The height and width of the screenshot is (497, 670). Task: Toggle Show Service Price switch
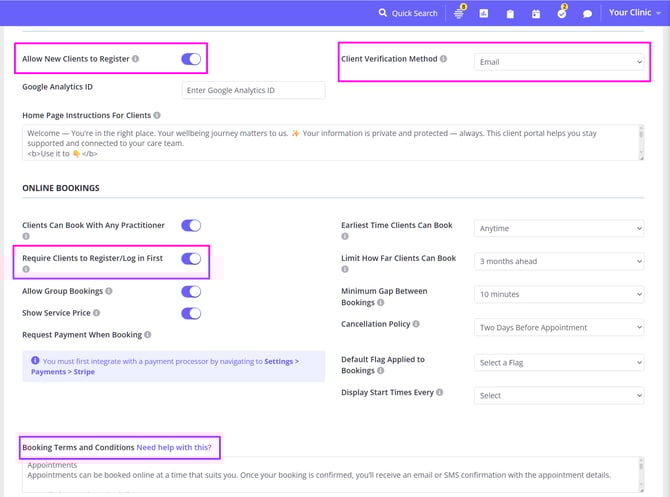(x=191, y=313)
